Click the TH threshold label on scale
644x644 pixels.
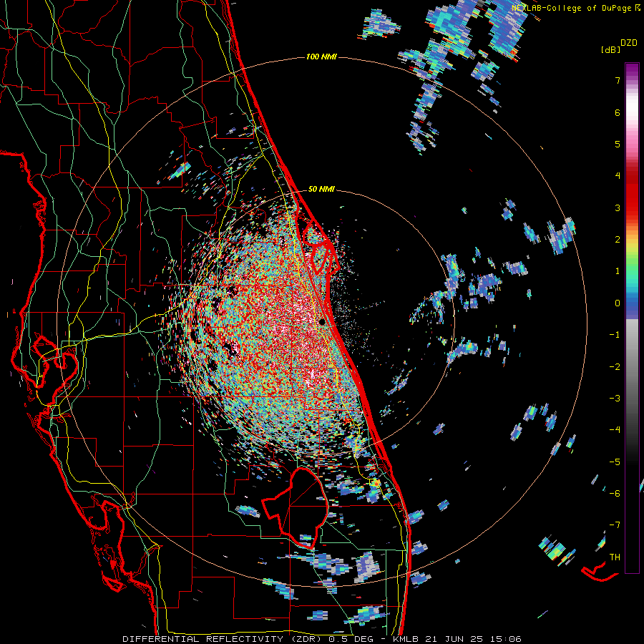[x=615, y=557]
